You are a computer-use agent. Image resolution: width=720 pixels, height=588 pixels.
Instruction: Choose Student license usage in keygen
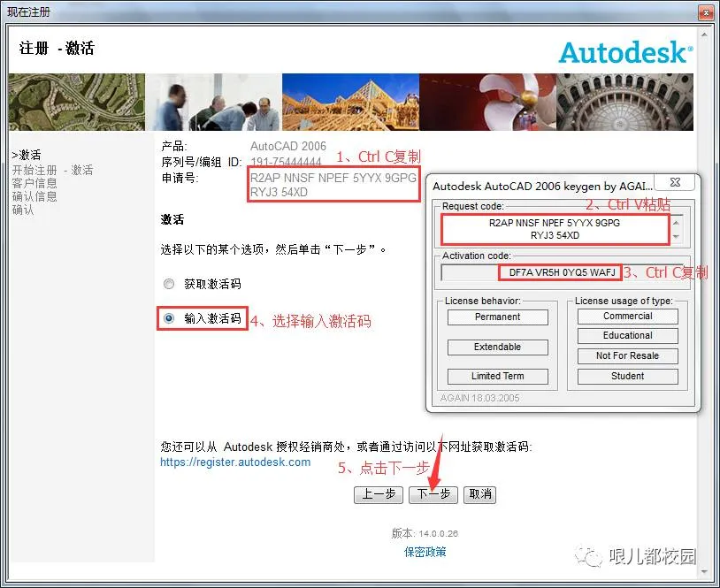click(628, 377)
